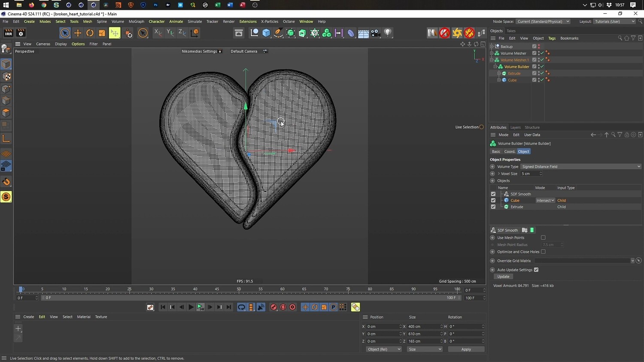Open the MoGraph menu

coord(136,21)
